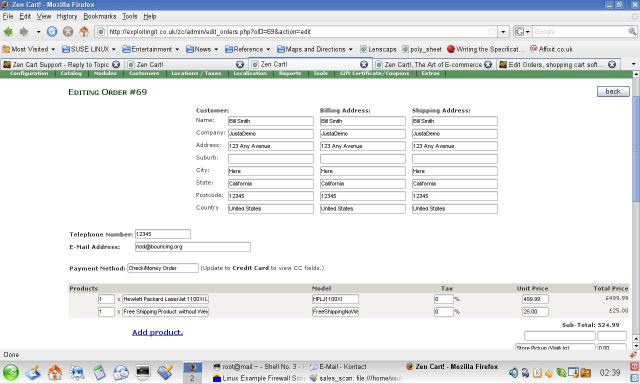Open the Edit menu

25,16
